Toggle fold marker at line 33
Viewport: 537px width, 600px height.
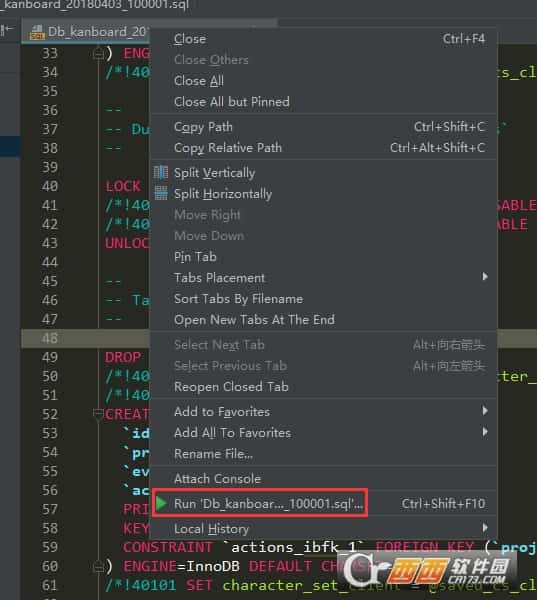[98, 54]
